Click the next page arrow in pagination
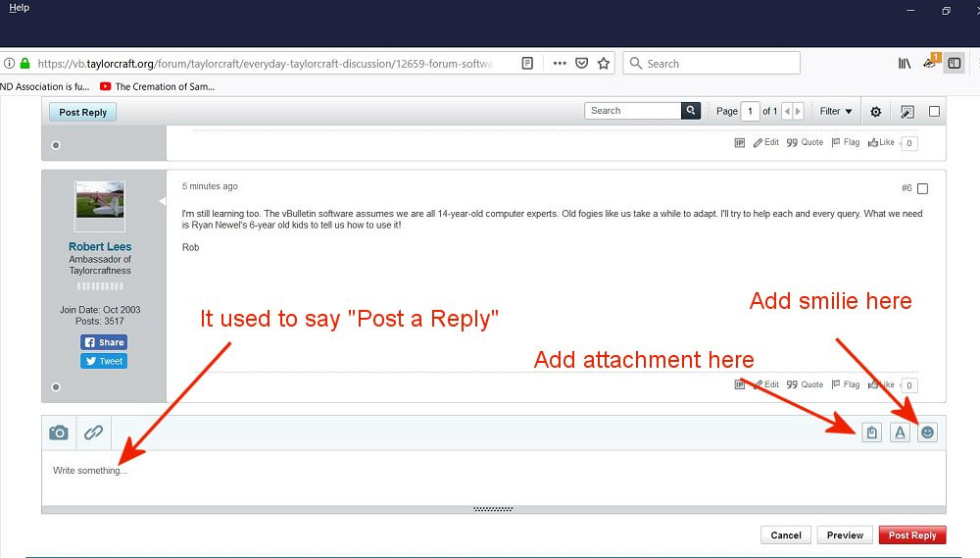This screenshot has height=558, width=980. (x=799, y=112)
